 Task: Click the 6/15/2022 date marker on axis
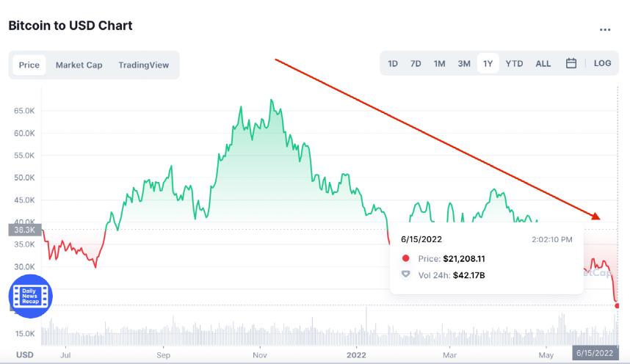[x=593, y=354]
